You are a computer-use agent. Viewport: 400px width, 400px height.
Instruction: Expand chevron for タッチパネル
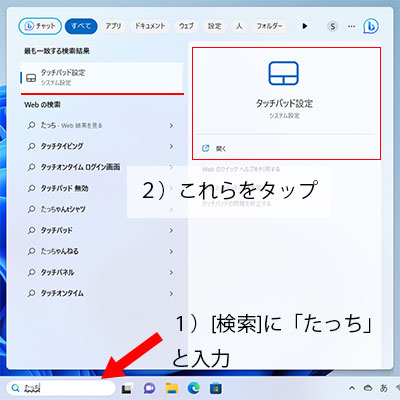coord(171,272)
